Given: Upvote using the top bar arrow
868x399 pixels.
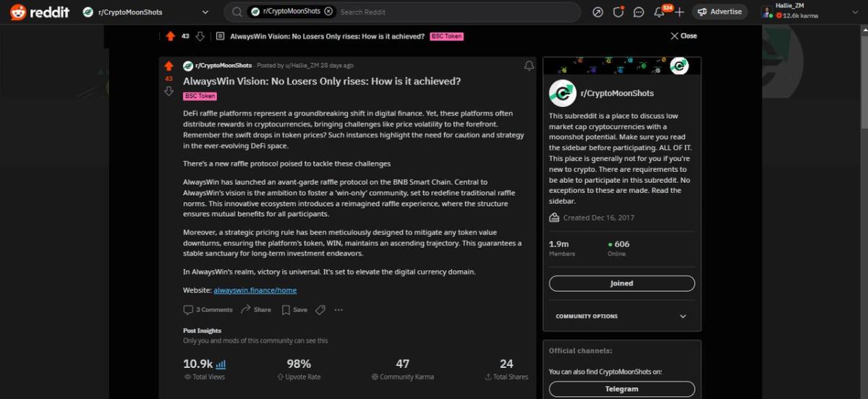Looking at the screenshot, I should 170,36.
